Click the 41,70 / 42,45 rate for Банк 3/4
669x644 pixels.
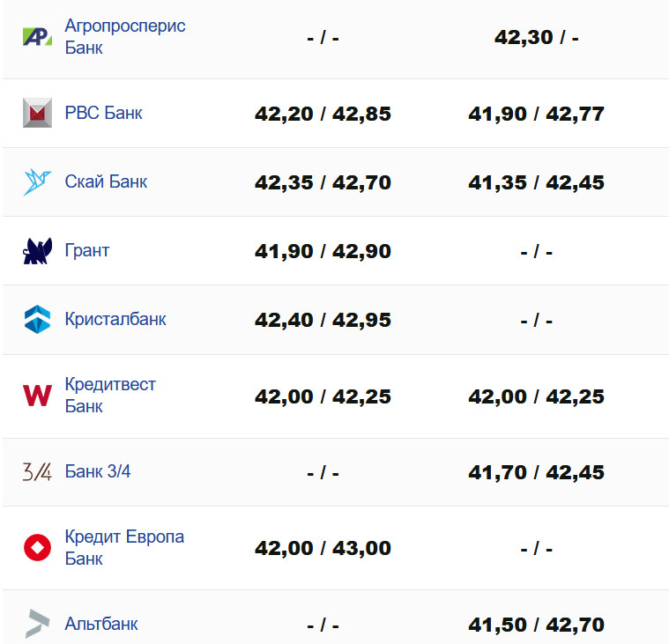click(x=536, y=473)
